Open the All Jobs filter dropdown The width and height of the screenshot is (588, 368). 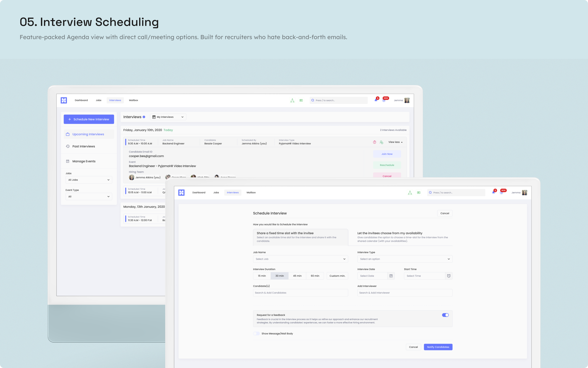(x=89, y=180)
